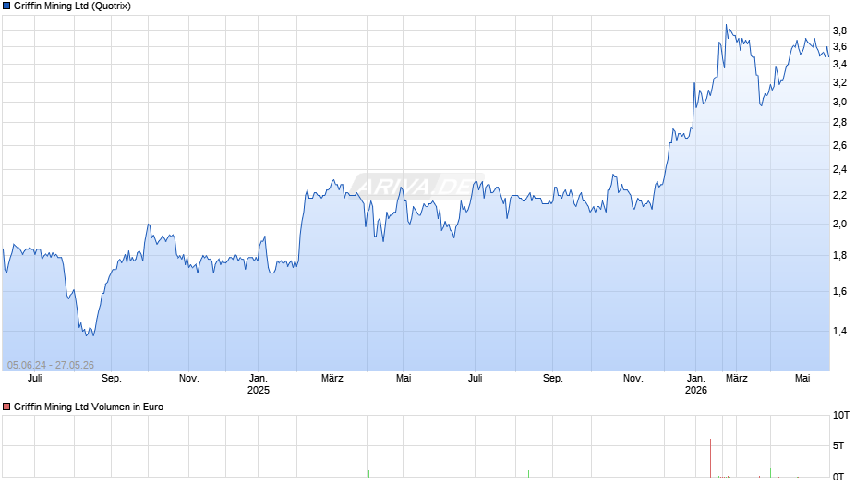Click the first 'Sep.' label on time axis
This screenshot has height=486, width=868.
click(x=111, y=379)
